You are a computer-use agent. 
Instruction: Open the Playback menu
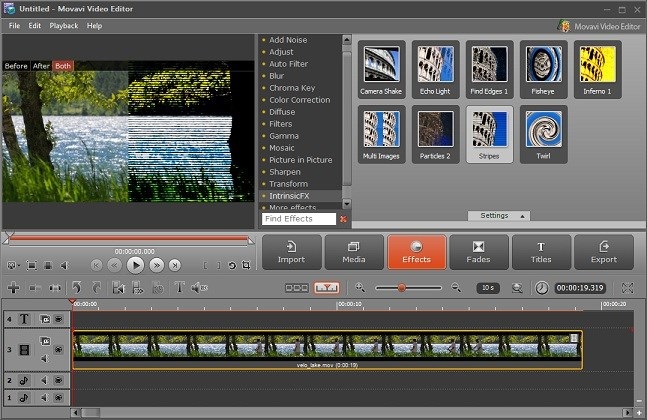tap(63, 25)
